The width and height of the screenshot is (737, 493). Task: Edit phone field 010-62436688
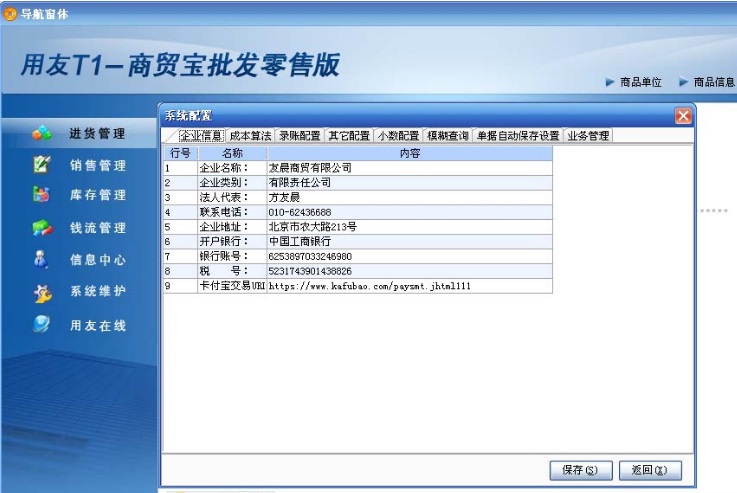click(410, 212)
